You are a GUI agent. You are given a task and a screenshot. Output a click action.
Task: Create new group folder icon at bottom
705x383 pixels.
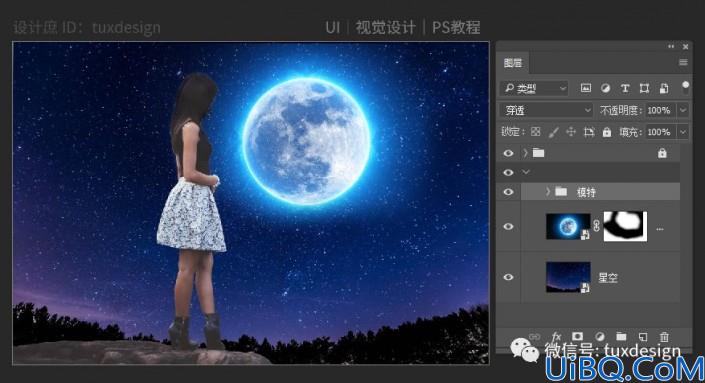click(x=621, y=336)
